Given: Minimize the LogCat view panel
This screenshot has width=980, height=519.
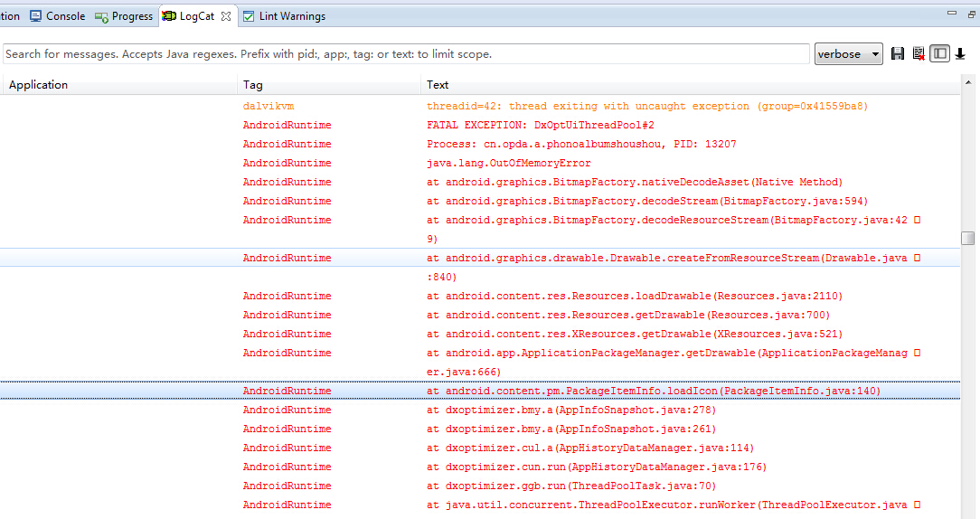Looking at the screenshot, I should tap(952, 13).
